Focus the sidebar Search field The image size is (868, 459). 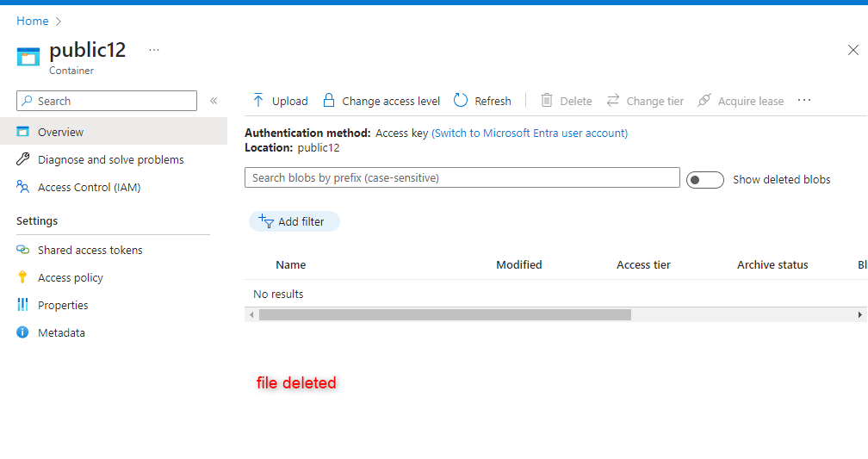pyautogui.click(x=107, y=101)
